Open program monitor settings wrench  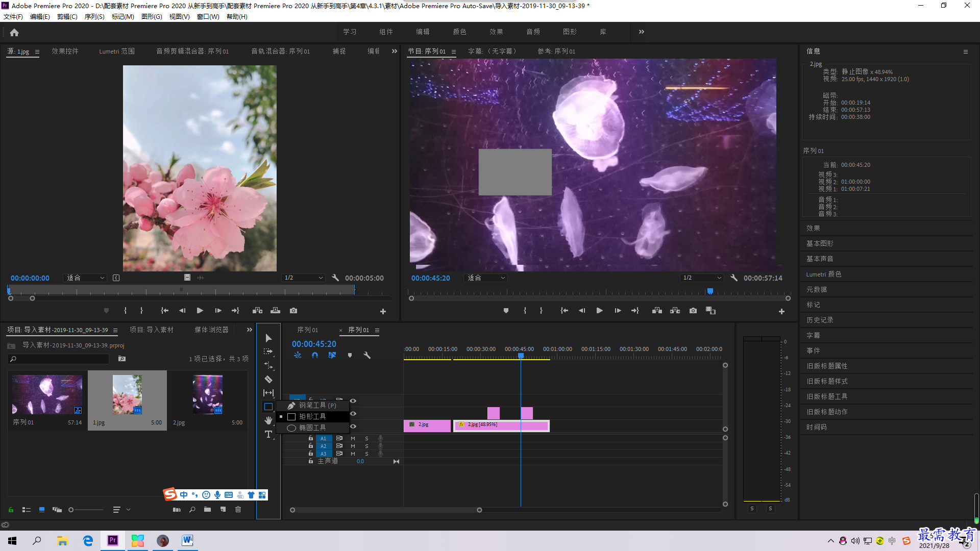point(734,278)
